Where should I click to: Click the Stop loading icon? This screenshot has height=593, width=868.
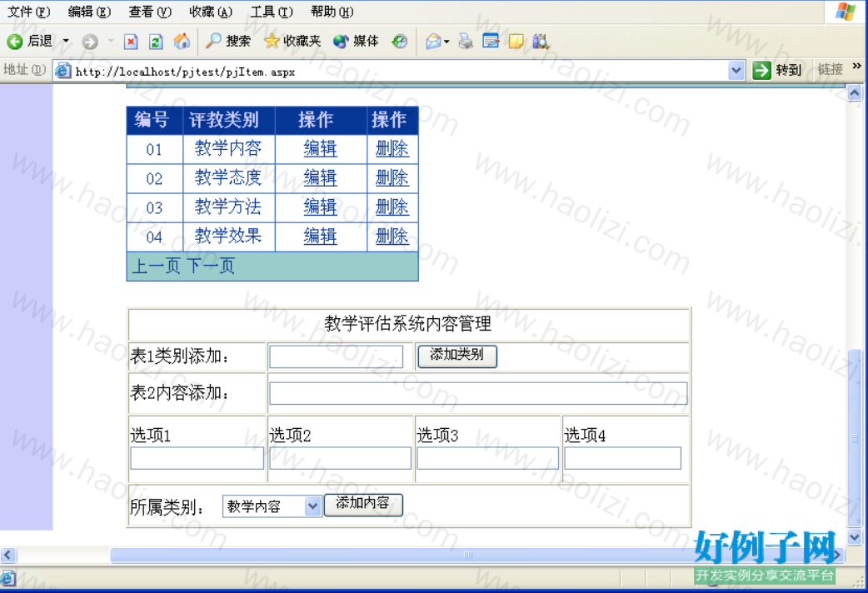click(x=131, y=42)
